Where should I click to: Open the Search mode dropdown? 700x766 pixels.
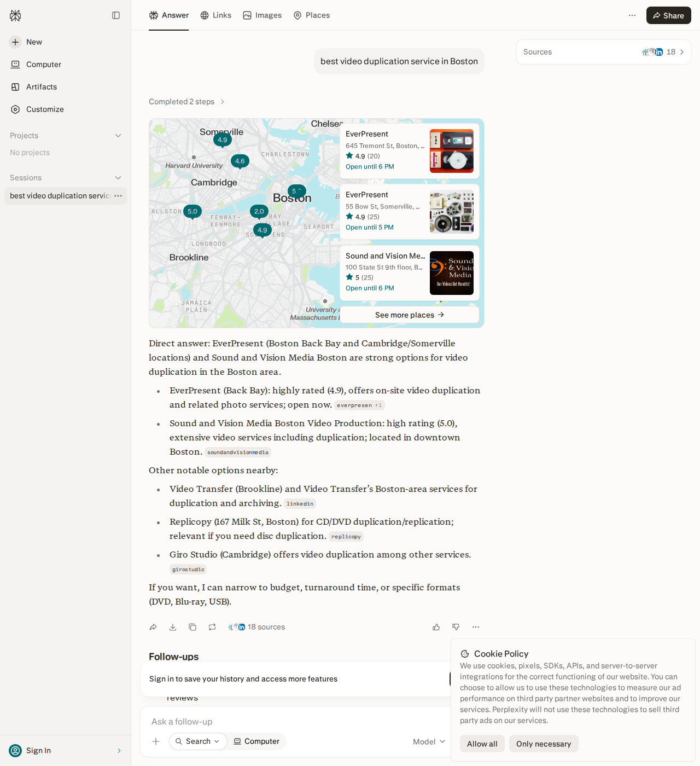tap(198, 741)
